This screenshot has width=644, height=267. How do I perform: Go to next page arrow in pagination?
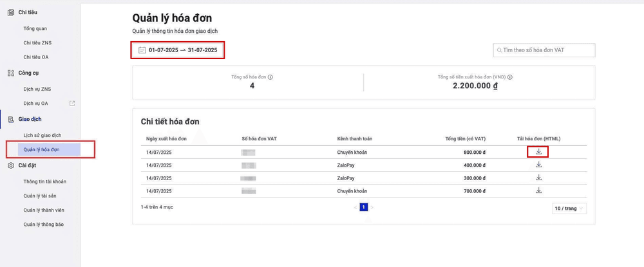(x=372, y=207)
